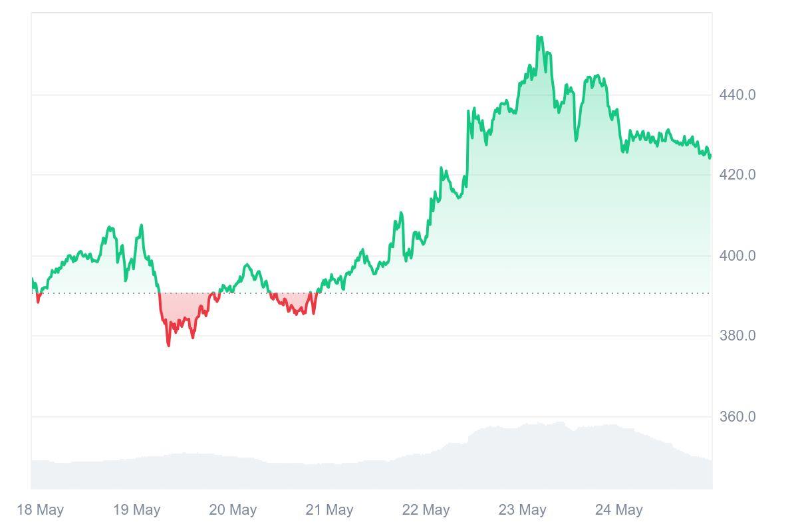This screenshot has width=798, height=532.
Task: Click the lowest red dip of the price line
Action: click(x=168, y=344)
